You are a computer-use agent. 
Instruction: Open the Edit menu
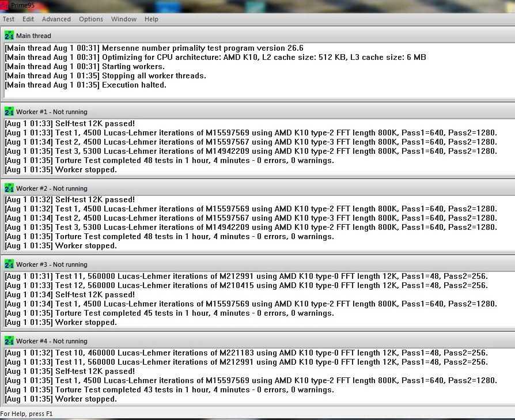[28, 19]
